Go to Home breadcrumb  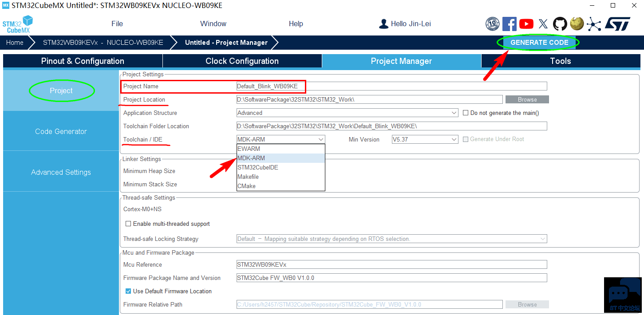coord(15,43)
